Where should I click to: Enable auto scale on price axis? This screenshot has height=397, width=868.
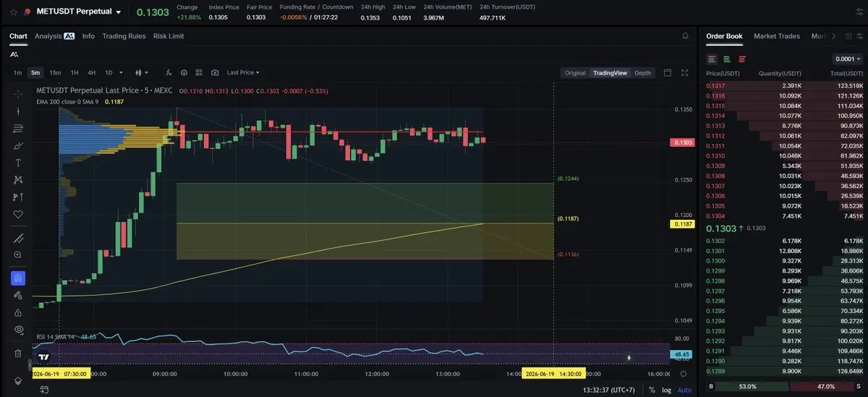tap(684, 390)
